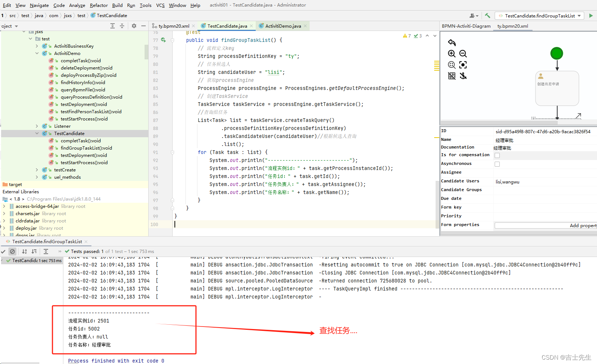
Task: Click the green start event circle in diagram
Action: tap(557, 54)
